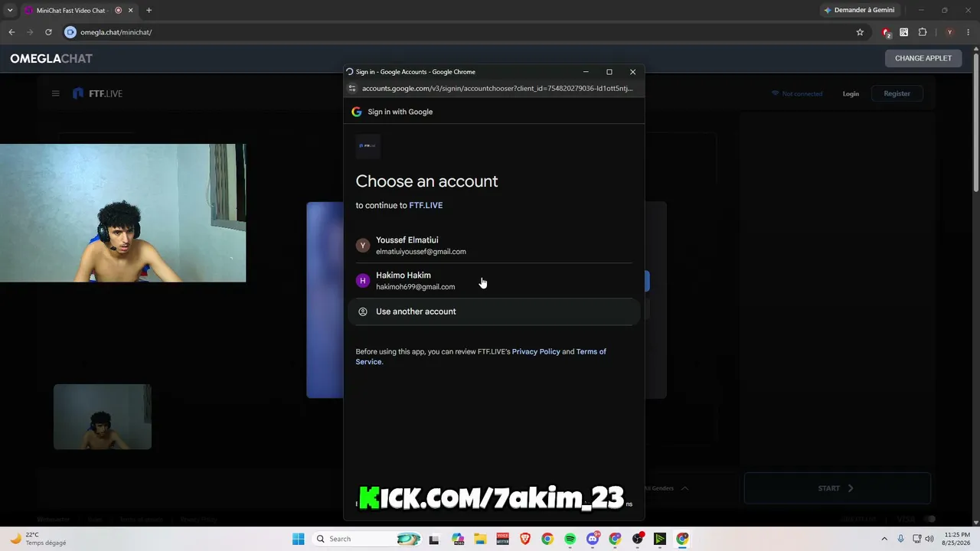980x551 pixels.
Task: Open the taskbar clock and date
Action: click(957, 539)
